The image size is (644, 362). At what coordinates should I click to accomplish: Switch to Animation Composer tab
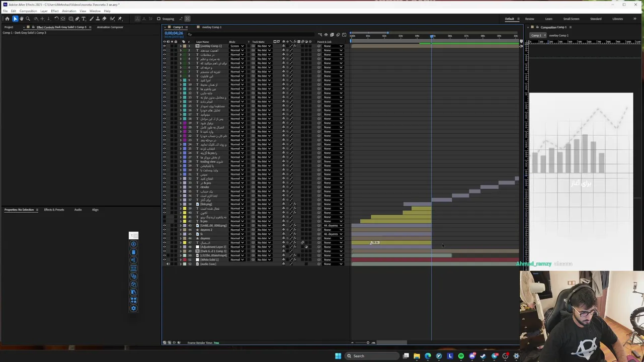click(x=110, y=27)
